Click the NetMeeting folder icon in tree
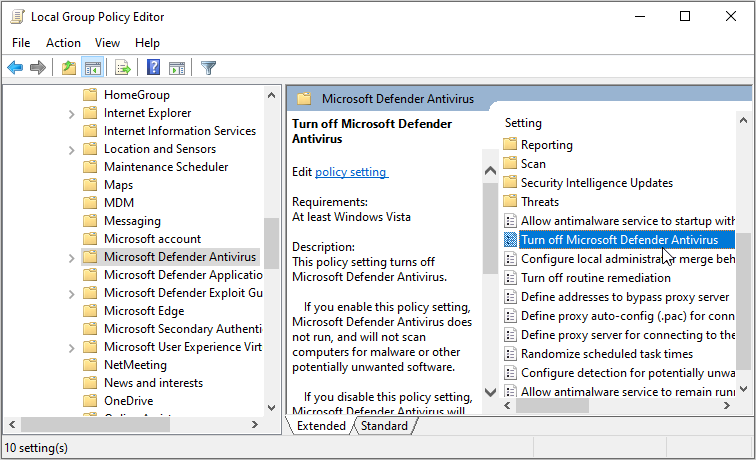Screen dimensions: 756x460 90,365
